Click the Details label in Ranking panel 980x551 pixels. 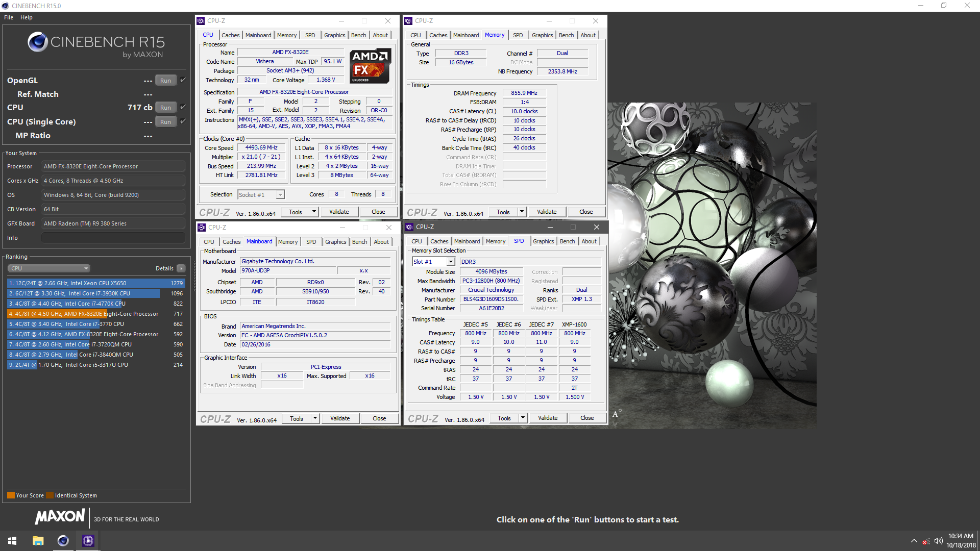[164, 268]
